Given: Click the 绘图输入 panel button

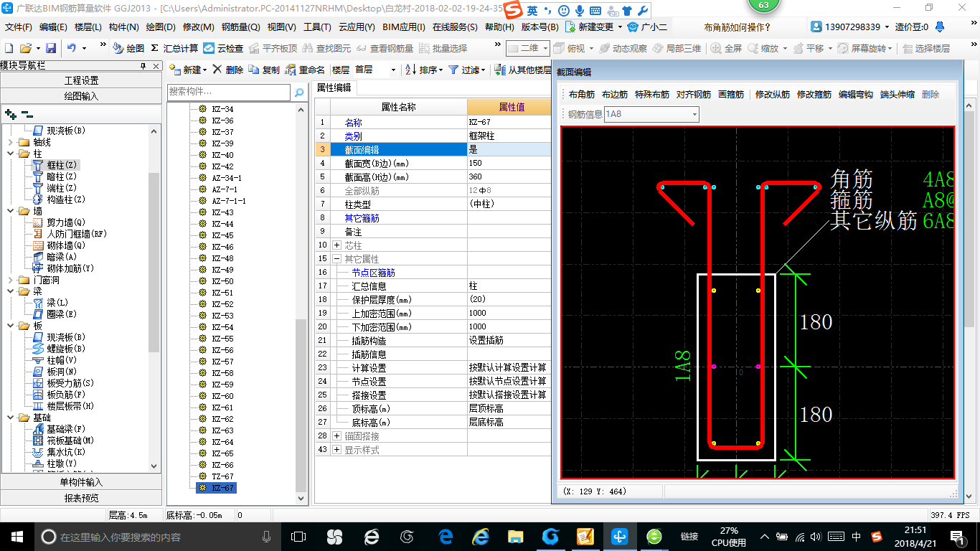Looking at the screenshot, I should (81, 95).
